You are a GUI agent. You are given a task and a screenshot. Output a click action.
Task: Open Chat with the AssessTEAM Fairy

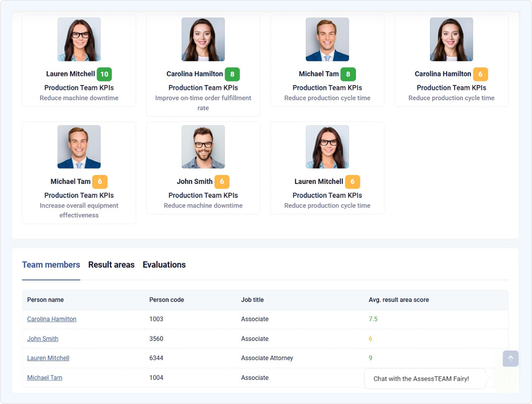pos(421,379)
